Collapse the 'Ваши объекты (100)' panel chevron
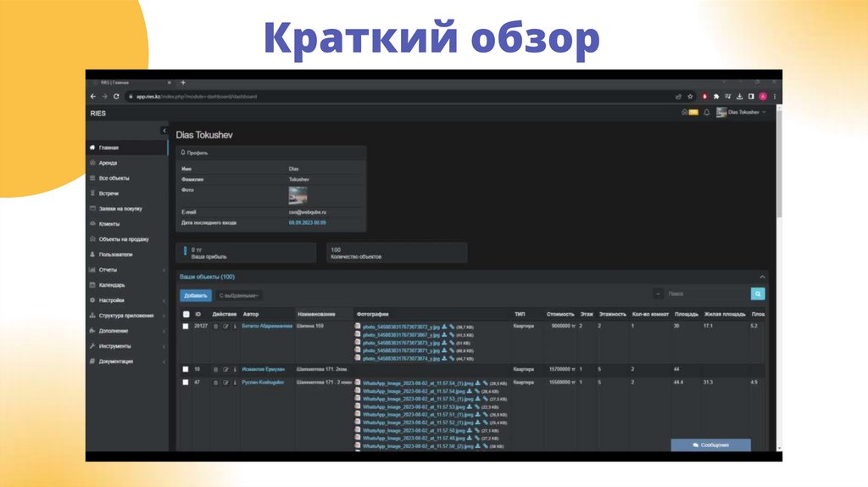This screenshot has width=868, height=487. [x=762, y=277]
